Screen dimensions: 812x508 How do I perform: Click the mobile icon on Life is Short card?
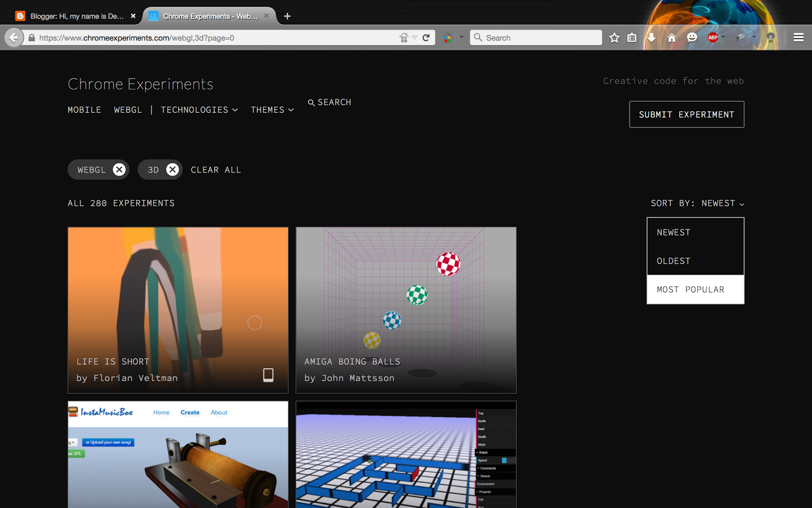[268, 375]
